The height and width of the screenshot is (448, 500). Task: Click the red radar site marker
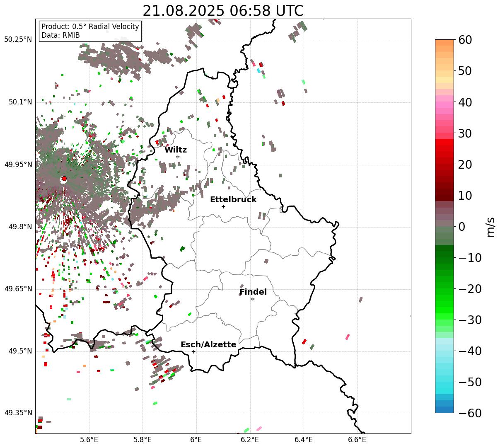pos(64,179)
